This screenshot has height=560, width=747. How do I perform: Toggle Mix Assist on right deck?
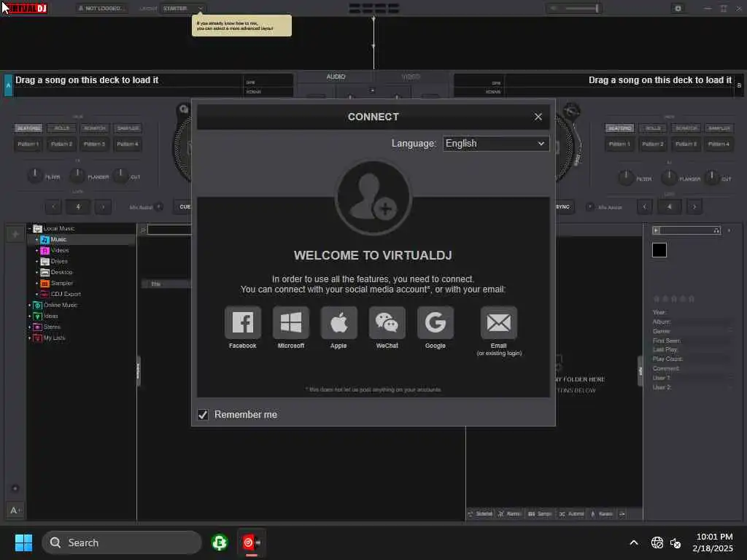tap(589, 206)
